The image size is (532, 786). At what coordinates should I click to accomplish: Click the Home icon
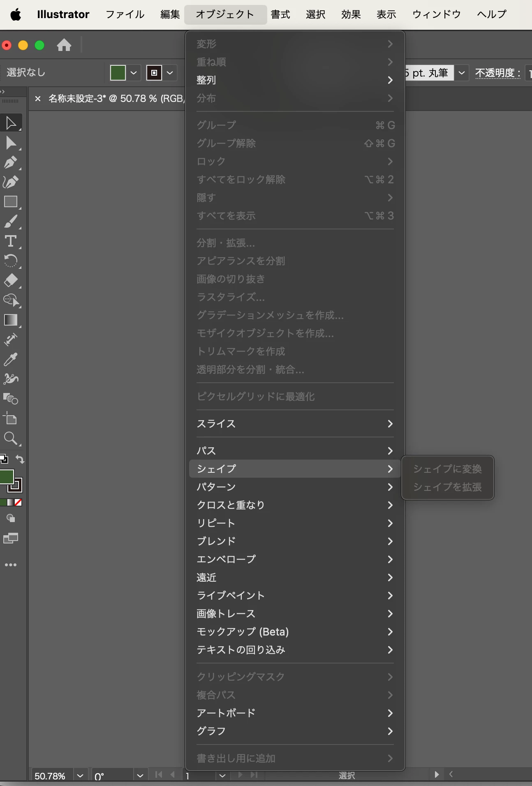[64, 45]
